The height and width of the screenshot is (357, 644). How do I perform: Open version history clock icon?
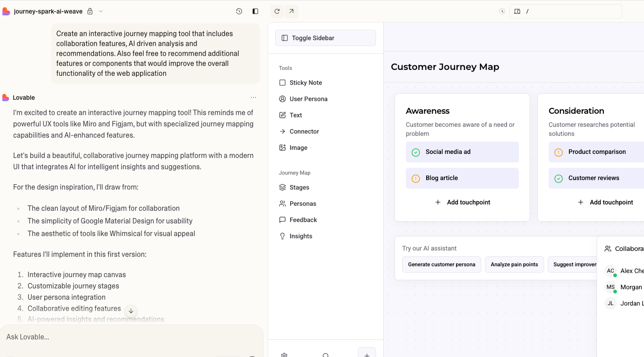pyautogui.click(x=239, y=11)
